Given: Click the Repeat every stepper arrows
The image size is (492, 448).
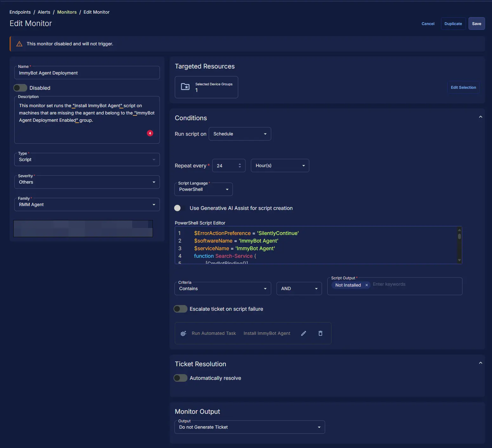Looking at the screenshot, I should click(x=240, y=166).
